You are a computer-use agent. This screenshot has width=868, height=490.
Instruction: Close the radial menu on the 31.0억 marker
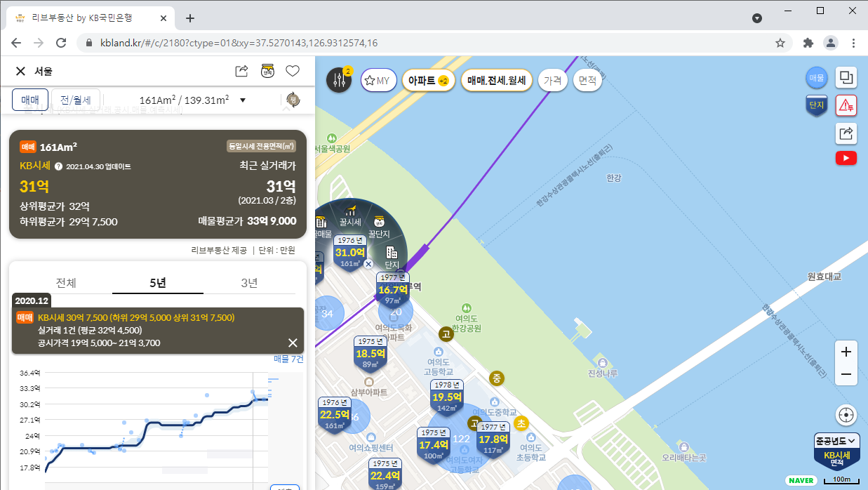pyautogui.click(x=368, y=264)
